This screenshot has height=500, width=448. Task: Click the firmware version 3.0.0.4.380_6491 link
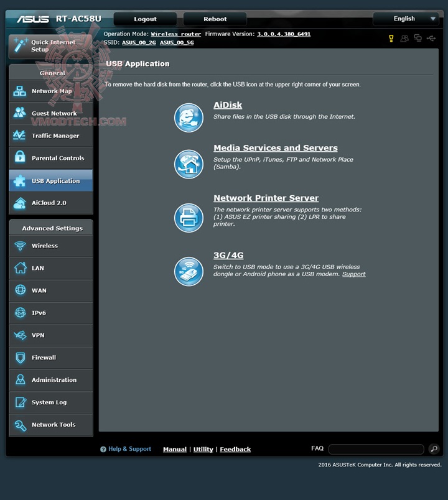click(284, 34)
